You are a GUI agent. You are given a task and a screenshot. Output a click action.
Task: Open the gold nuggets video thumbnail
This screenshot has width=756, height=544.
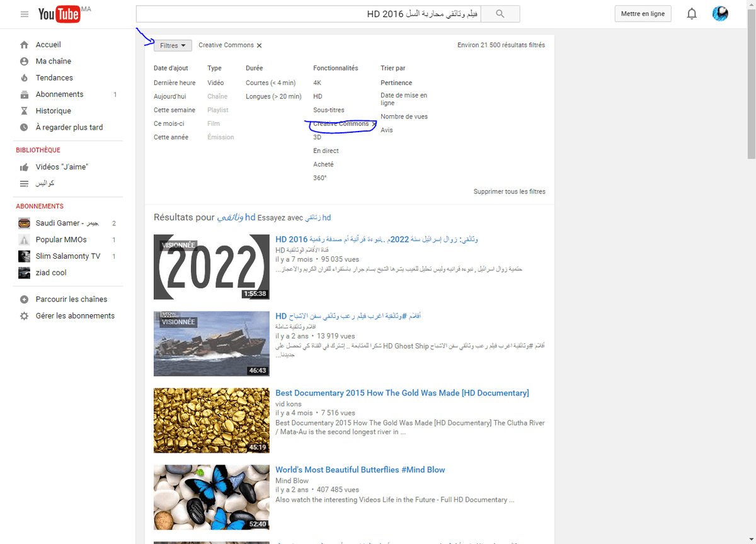212,421
